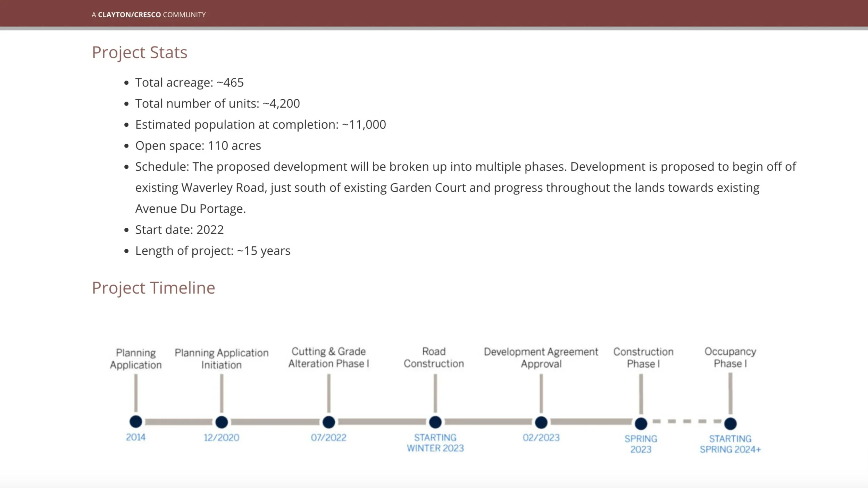Click the Road Construction timeline dot

(435, 422)
